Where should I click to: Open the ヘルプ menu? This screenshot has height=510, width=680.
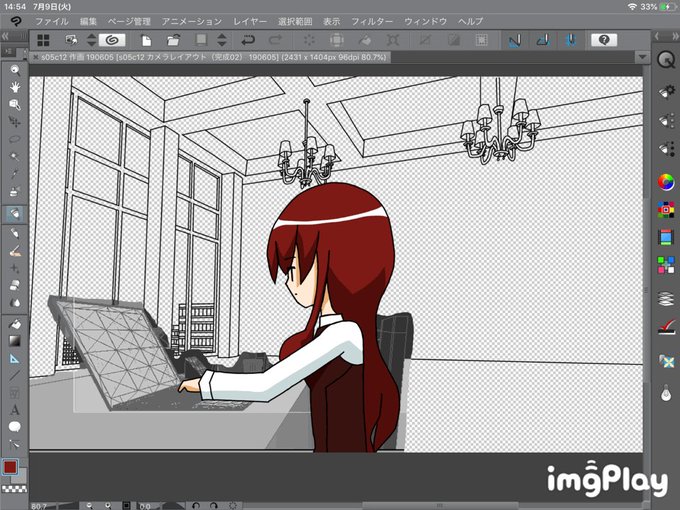click(x=470, y=21)
